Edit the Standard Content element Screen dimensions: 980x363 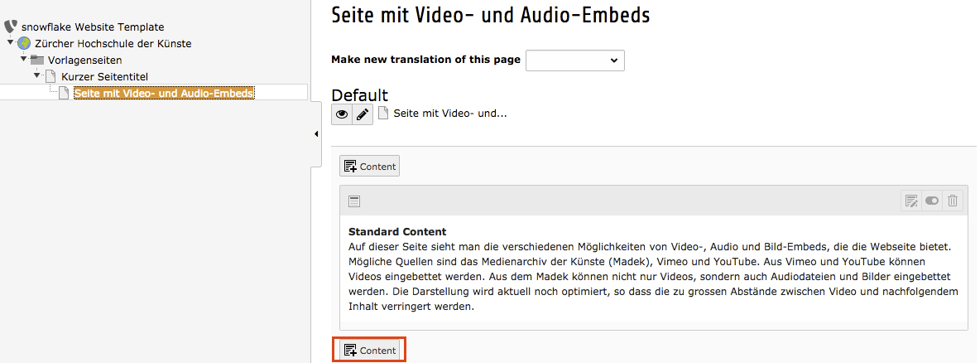tap(911, 201)
